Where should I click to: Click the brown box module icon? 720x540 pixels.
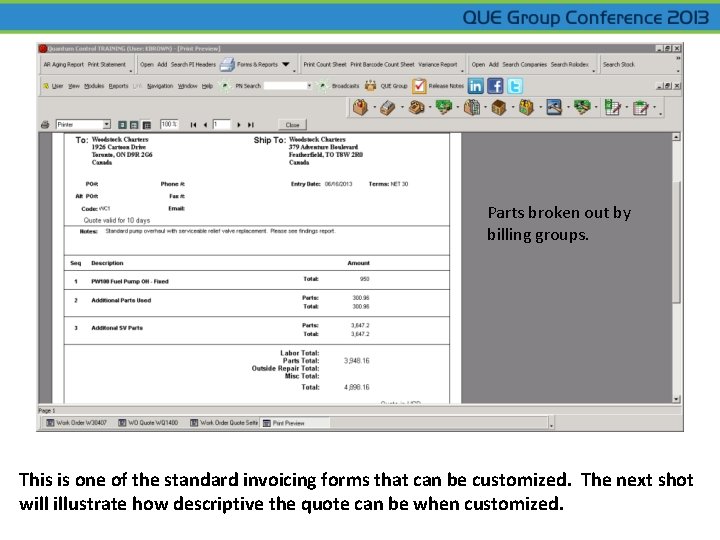coord(499,107)
